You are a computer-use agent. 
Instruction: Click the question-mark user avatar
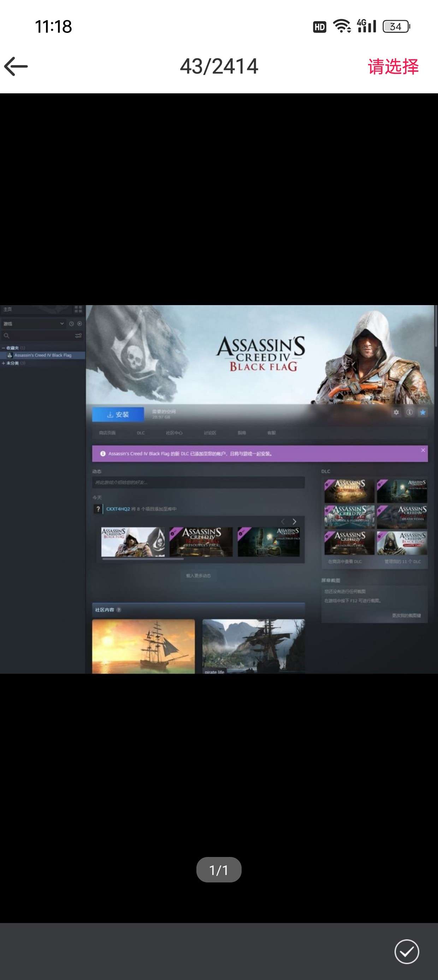click(98, 509)
